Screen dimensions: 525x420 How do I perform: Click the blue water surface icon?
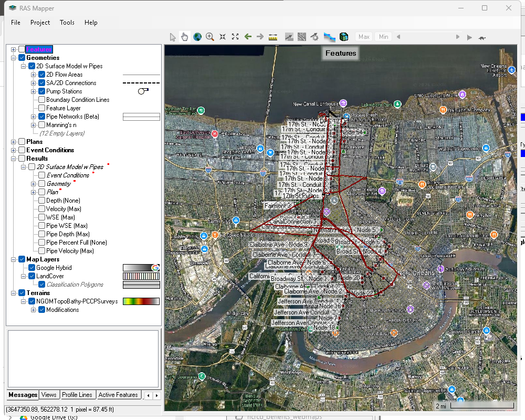(330, 37)
